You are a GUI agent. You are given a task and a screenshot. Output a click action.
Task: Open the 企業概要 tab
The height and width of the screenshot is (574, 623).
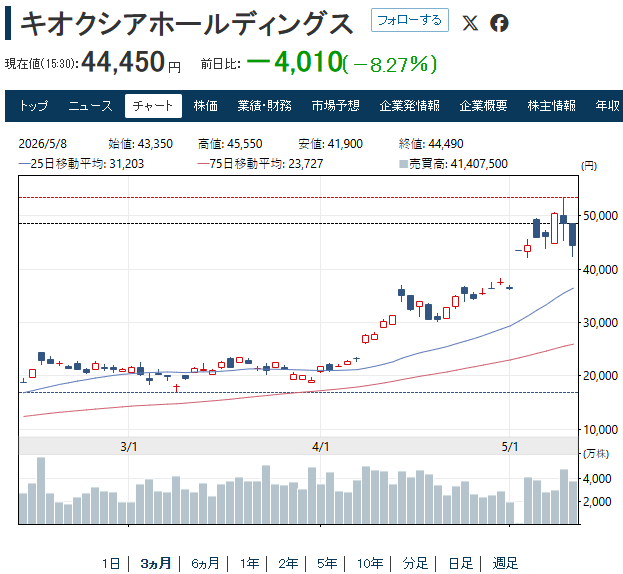483,106
